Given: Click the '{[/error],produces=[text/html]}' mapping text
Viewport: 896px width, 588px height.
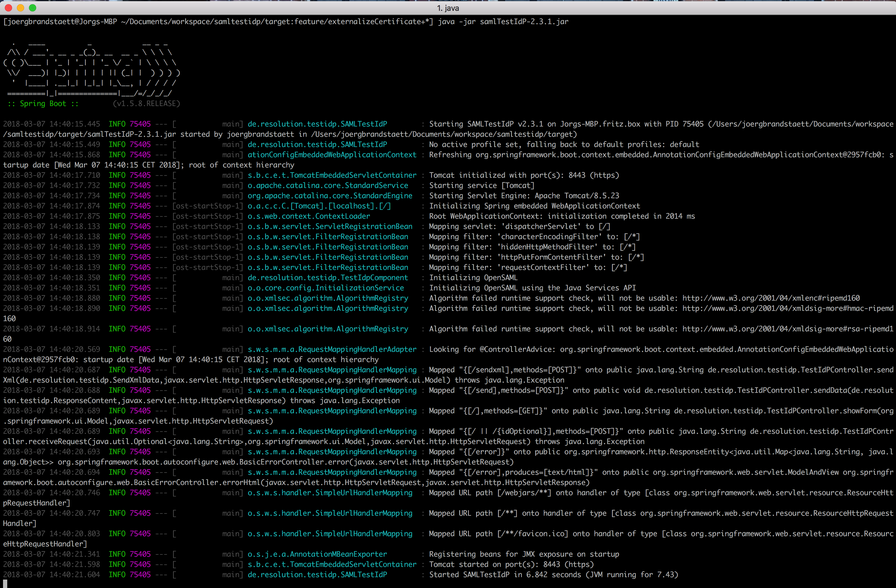Looking at the screenshot, I should pos(528,472).
